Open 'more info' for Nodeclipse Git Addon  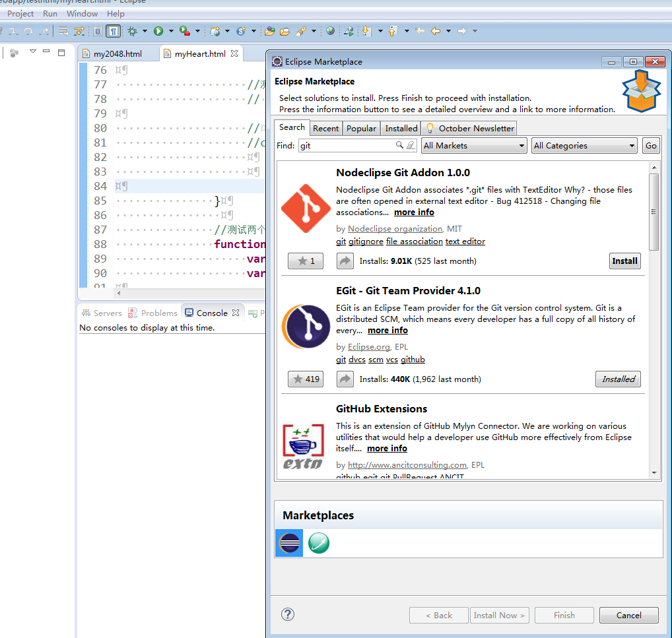[x=414, y=212]
